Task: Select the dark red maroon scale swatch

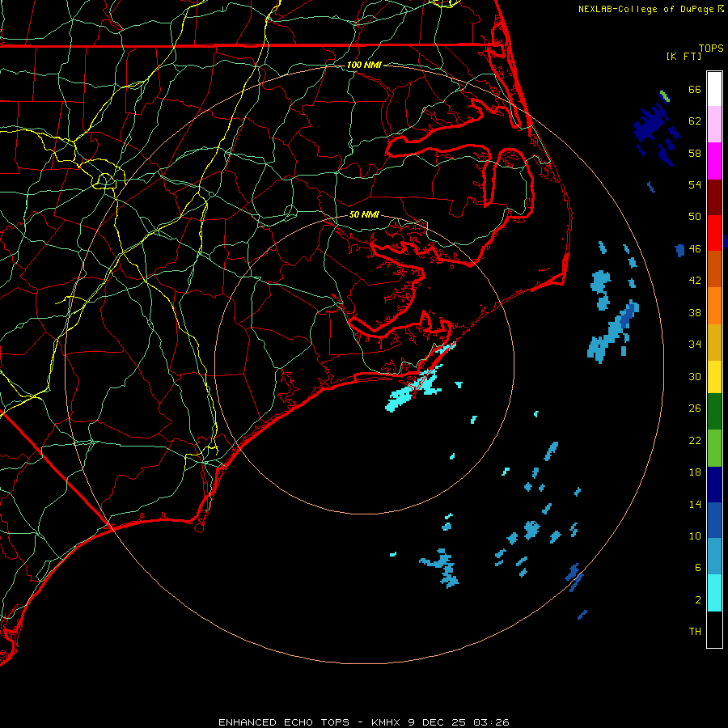Action: [x=714, y=197]
